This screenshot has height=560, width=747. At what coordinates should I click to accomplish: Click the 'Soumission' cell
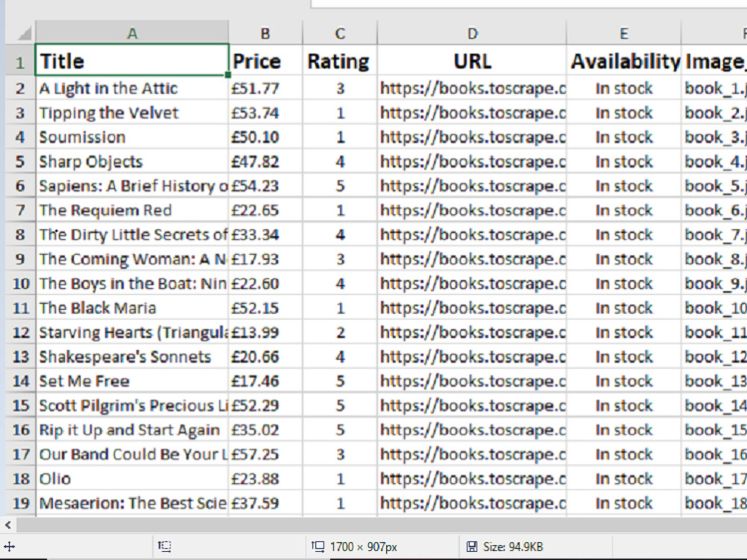(132, 137)
